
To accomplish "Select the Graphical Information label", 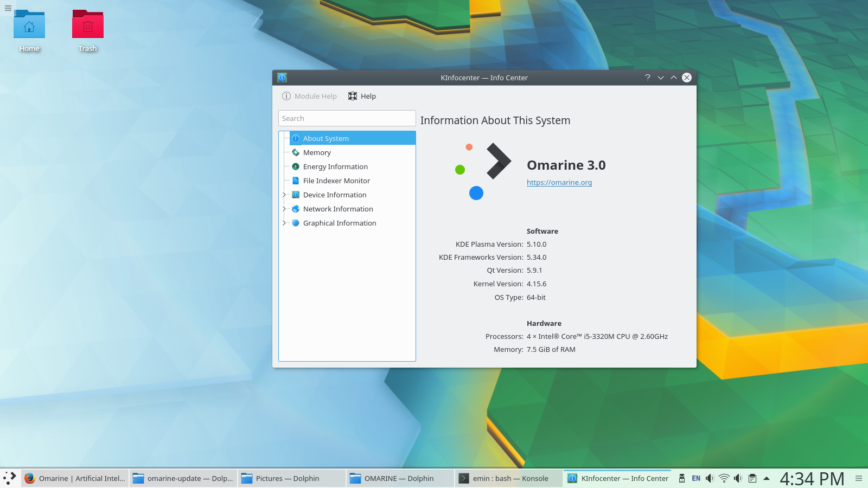I will coord(340,223).
